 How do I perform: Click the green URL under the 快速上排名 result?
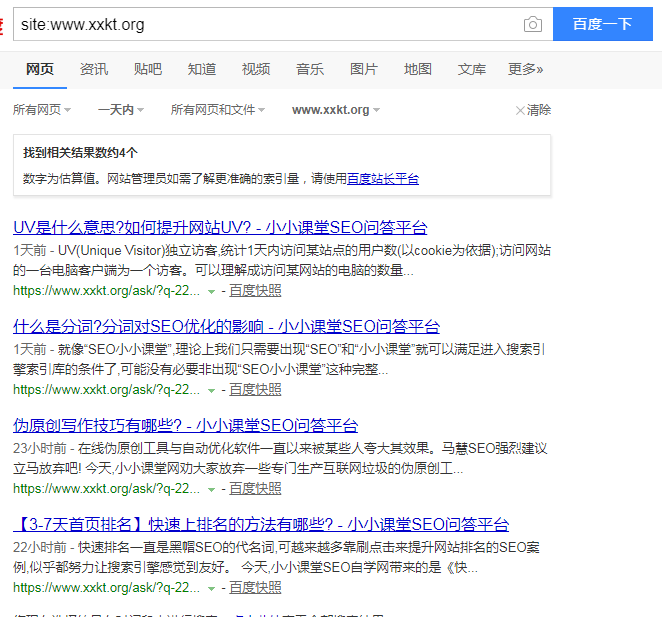(x=106, y=587)
